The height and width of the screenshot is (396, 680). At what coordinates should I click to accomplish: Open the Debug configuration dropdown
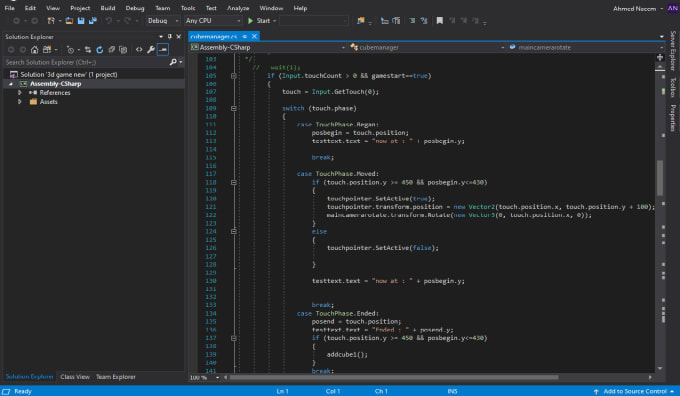pos(163,20)
